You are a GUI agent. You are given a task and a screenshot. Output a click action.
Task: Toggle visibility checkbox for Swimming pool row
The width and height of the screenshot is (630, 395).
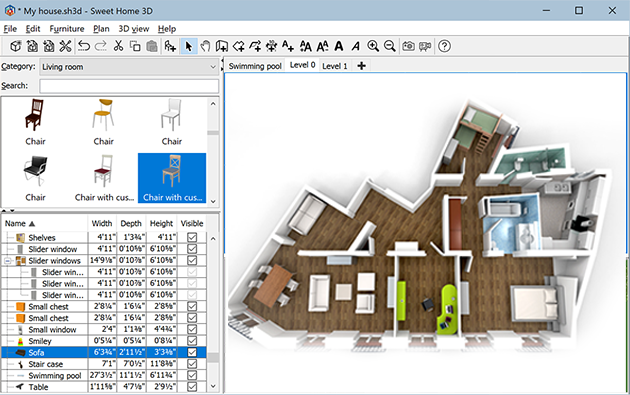tap(192, 375)
